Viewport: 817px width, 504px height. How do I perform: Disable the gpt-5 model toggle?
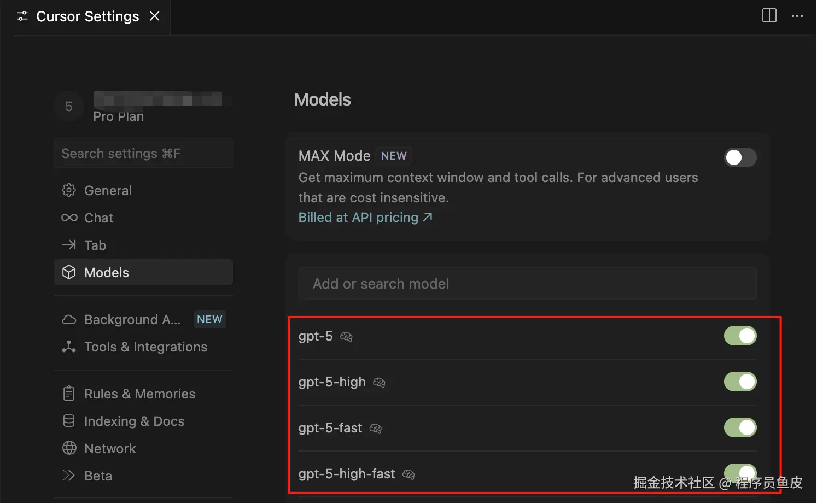click(x=740, y=336)
